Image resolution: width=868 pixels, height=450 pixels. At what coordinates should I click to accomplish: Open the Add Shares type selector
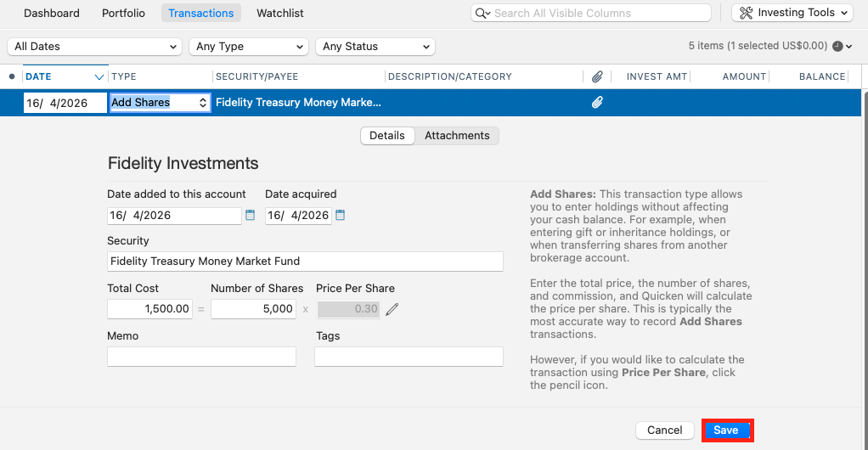(160, 103)
